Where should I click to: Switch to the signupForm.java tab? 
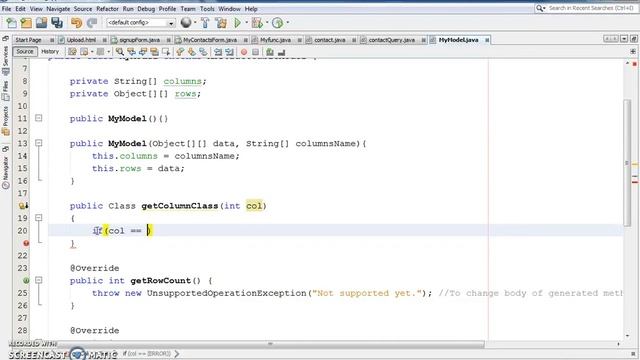pos(139,40)
